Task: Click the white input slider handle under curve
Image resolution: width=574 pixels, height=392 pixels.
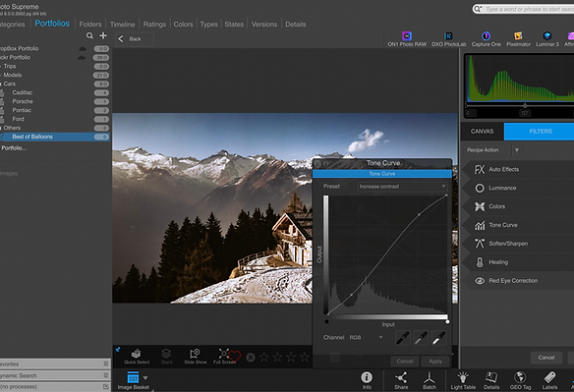Action: (447, 321)
